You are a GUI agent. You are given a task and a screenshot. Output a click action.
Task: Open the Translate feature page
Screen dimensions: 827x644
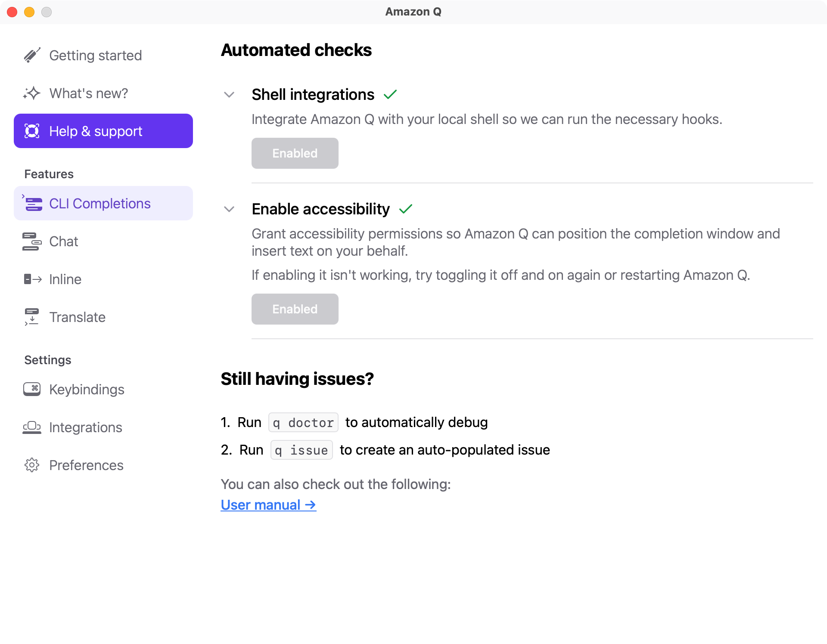point(103,317)
